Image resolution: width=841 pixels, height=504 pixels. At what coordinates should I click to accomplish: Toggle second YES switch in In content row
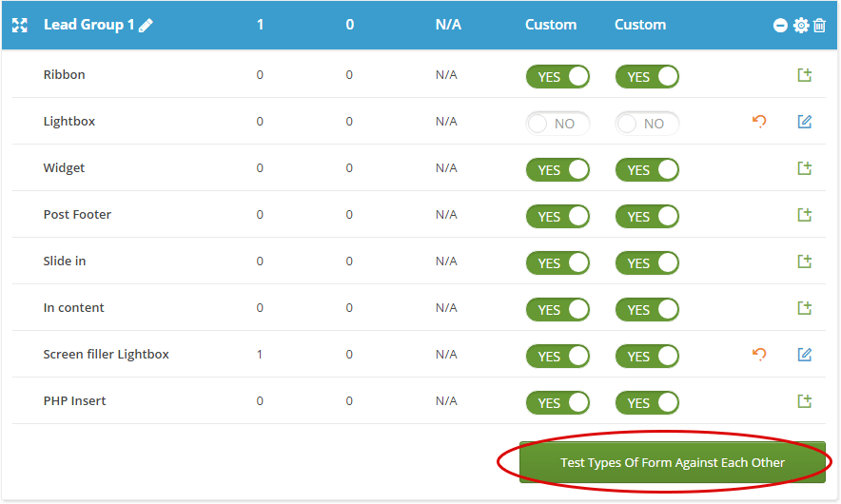point(647,310)
